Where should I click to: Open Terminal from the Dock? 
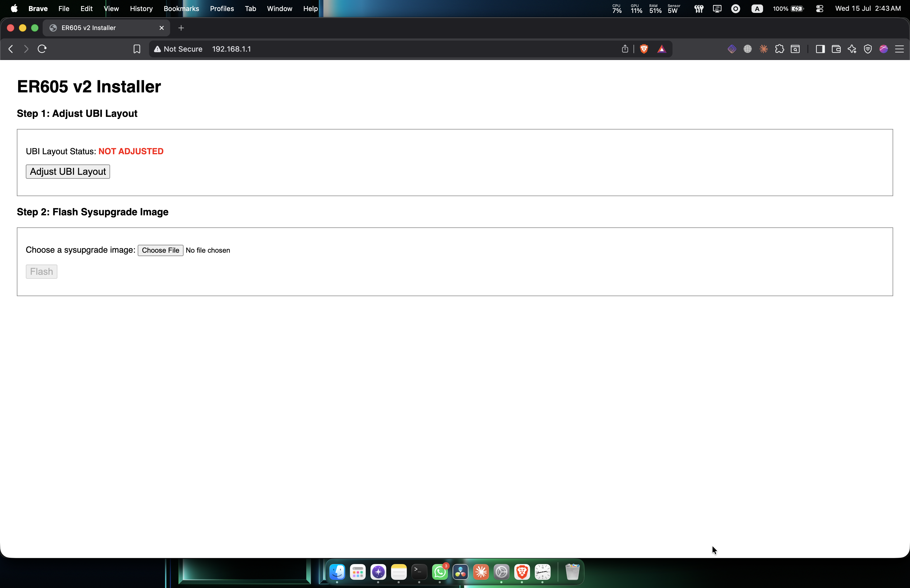[x=419, y=572]
